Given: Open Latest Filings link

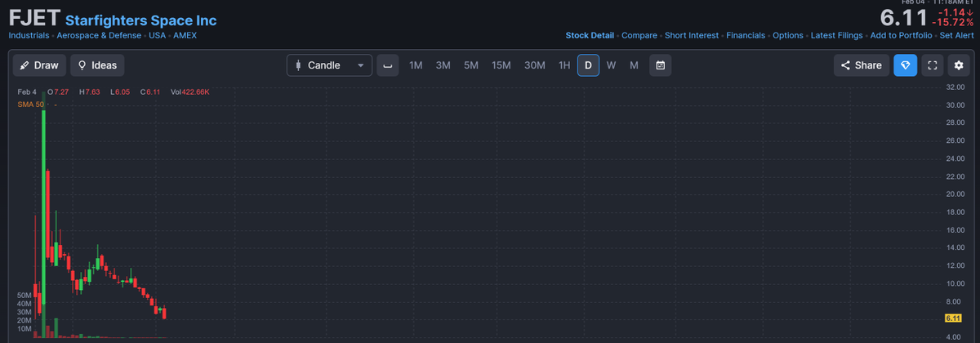Looking at the screenshot, I should click(x=836, y=36).
